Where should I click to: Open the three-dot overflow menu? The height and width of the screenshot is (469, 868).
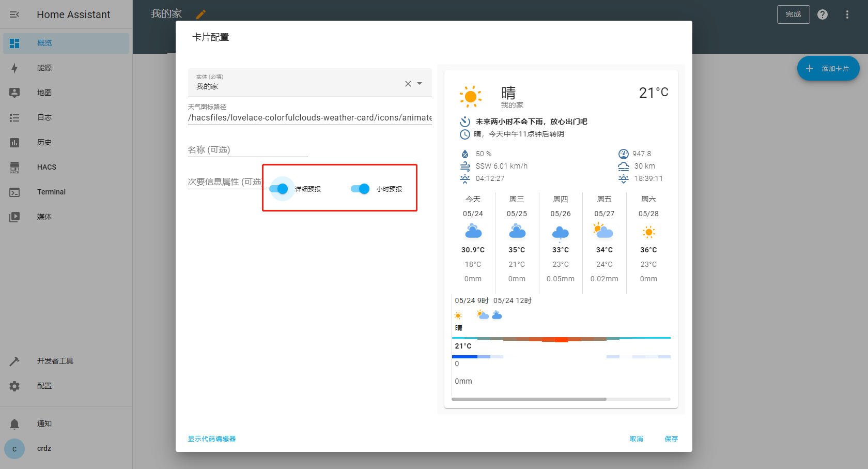tap(847, 14)
